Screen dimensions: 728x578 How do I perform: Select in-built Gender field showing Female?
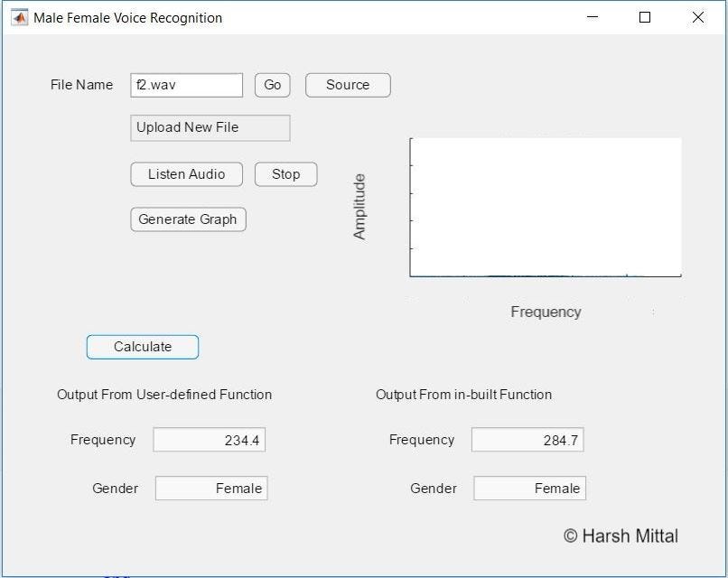[530, 488]
